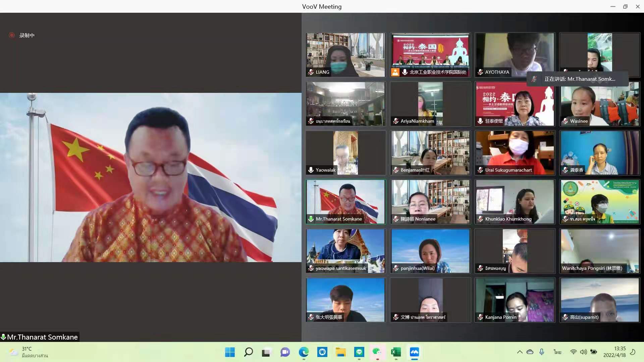644x362 pixels.
Task: Toggle system tray microphone icon
Action: 541,352
